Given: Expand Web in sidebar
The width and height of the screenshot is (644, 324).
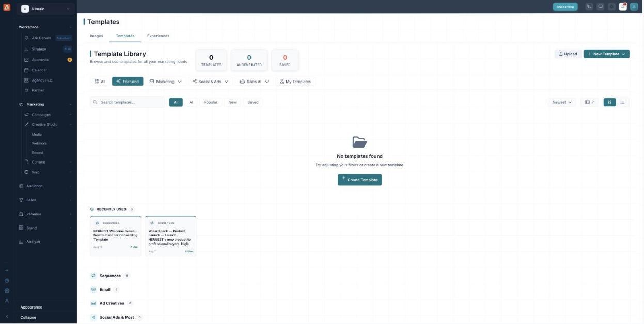Looking at the screenshot, I should (x=71, y=172).
